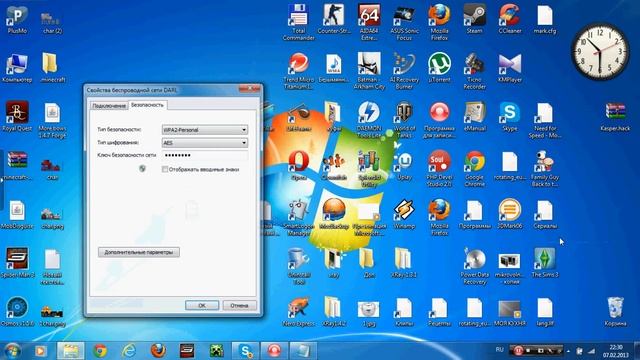Select the Total Commander desktop icon
The width and height of the screenshot is (640, 360).
(x=298, y=22)
